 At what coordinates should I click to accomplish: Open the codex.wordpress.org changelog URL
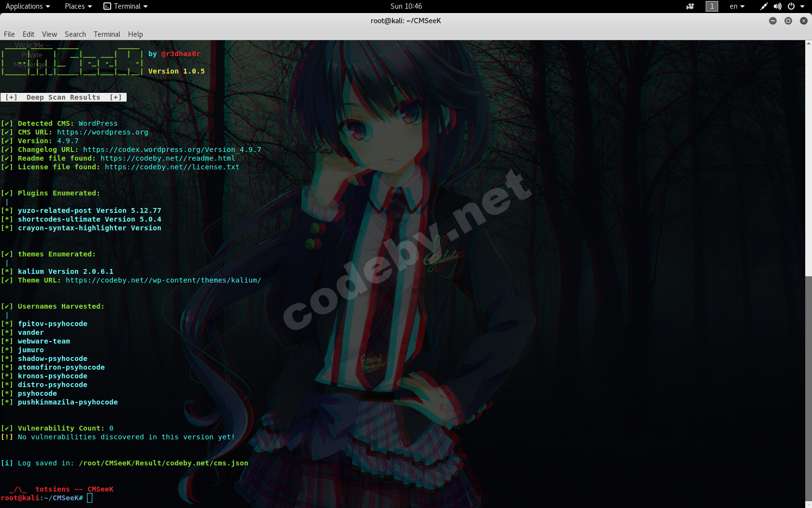tap(172, 149)
